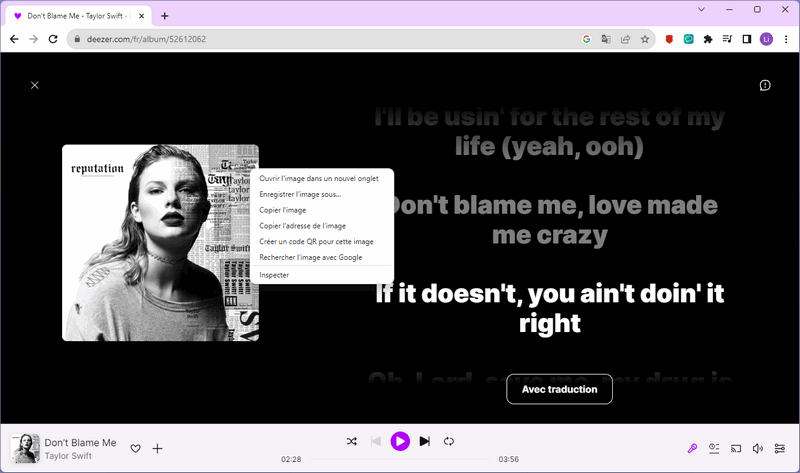The width and height of the screenshot is (800, 473).
Task: Open the cast to device icon
Action: [736, 449]
